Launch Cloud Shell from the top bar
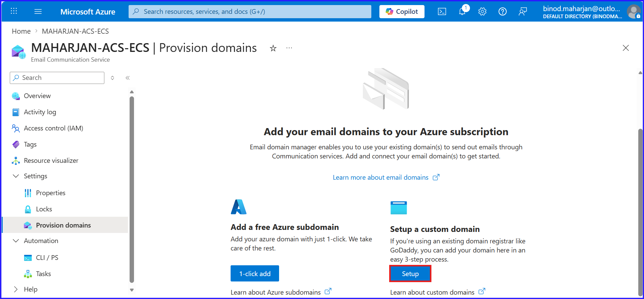The width and height of the screenshot is (644, 299). point(442,11)
